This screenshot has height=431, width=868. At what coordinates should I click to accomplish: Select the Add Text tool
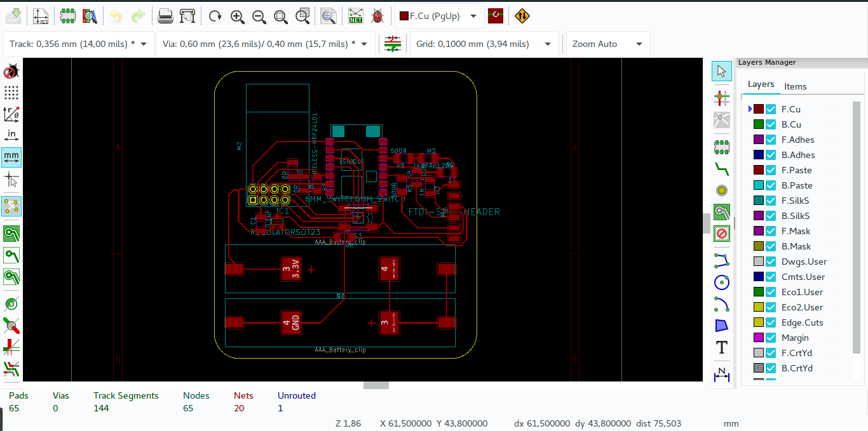point(721,347)
